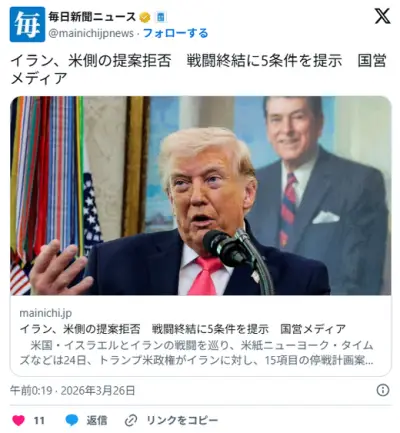Click リンクをコピー to copy link
400x433 pixels.
pos(182,420)
